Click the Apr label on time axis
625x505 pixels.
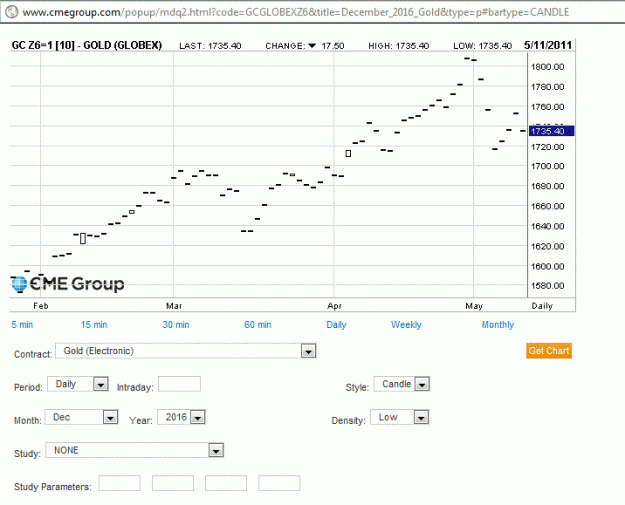[334, 306]
